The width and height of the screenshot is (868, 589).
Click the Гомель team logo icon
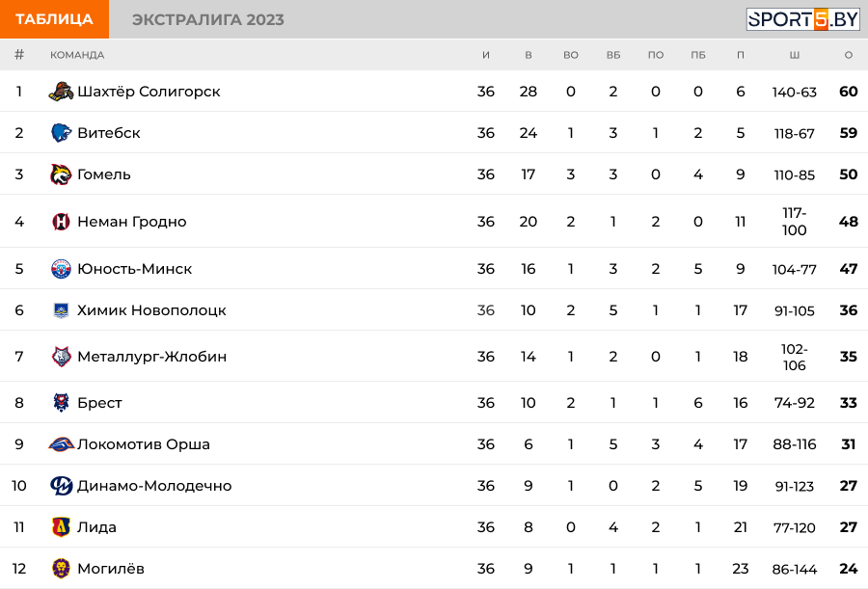pyautogui.click(x=61, y=174)
